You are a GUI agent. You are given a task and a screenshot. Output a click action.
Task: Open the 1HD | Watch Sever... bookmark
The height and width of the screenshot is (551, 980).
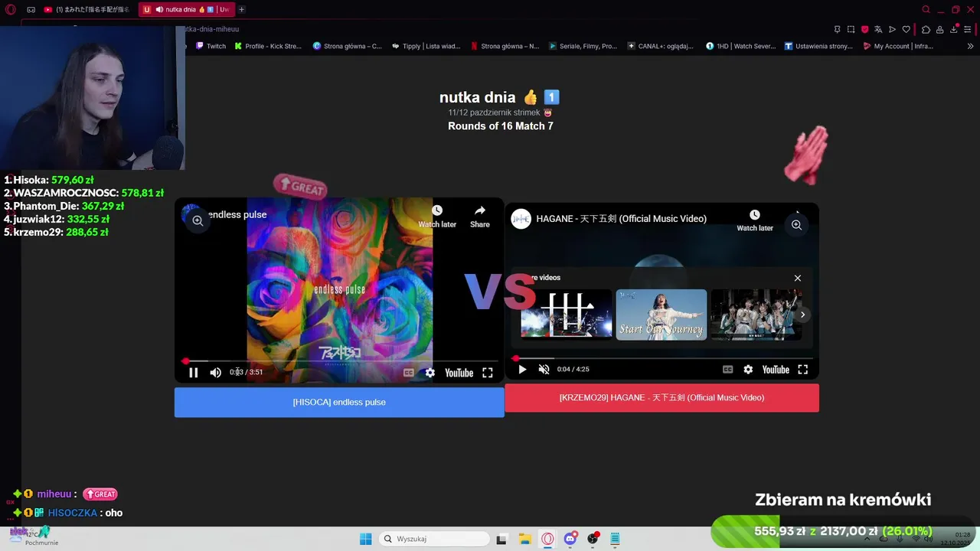click(x=740, y=46)
